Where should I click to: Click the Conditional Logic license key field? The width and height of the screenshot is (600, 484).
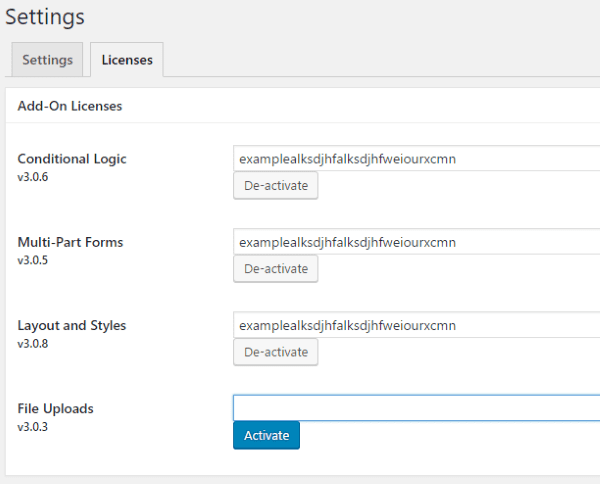(x=415, y=158)
